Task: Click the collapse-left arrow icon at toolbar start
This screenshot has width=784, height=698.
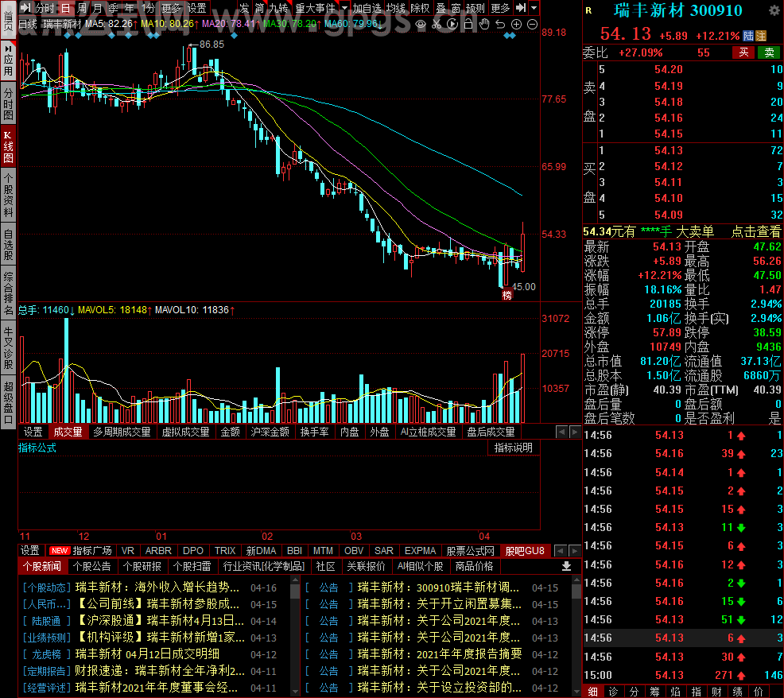Action: (25, 7)
